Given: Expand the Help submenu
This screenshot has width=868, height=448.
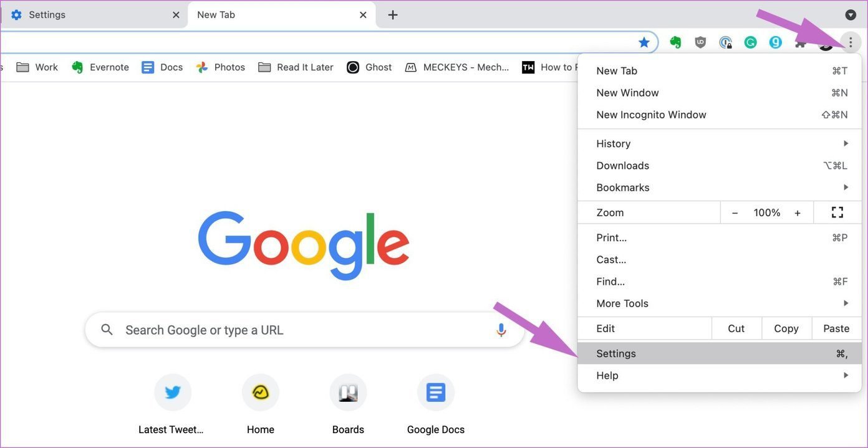Looking at the screenshot, I should coord(720,376).
